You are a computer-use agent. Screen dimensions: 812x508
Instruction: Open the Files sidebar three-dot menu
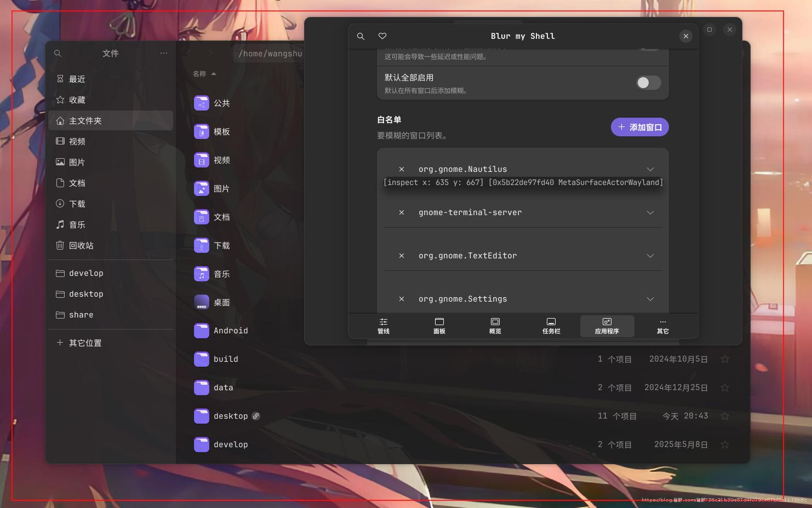pyautogui.click(x=164, y=53)
